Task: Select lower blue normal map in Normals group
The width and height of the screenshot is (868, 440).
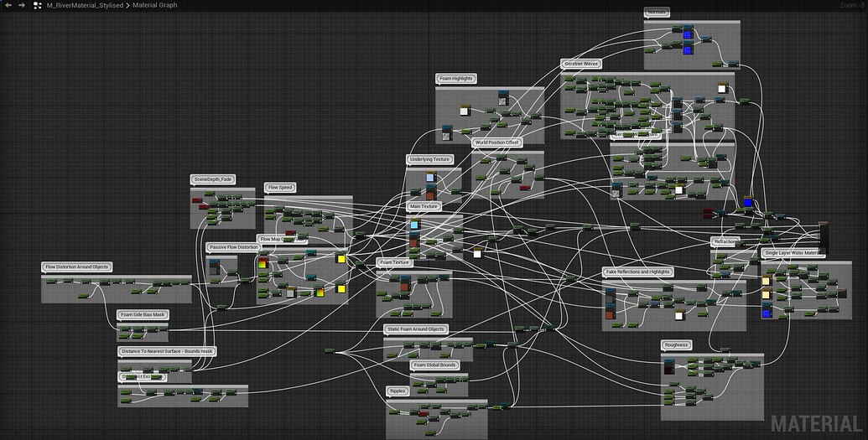Action: coord(688,48)
